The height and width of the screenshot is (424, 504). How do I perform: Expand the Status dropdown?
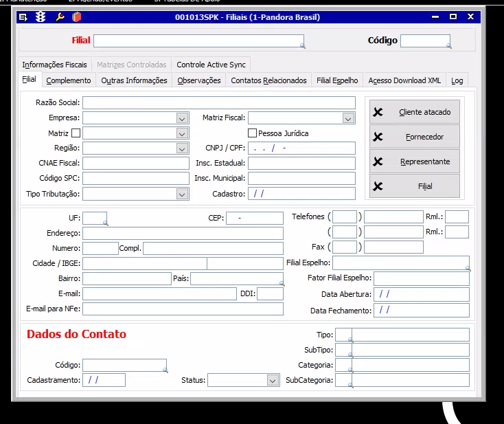tap(273, 381)
